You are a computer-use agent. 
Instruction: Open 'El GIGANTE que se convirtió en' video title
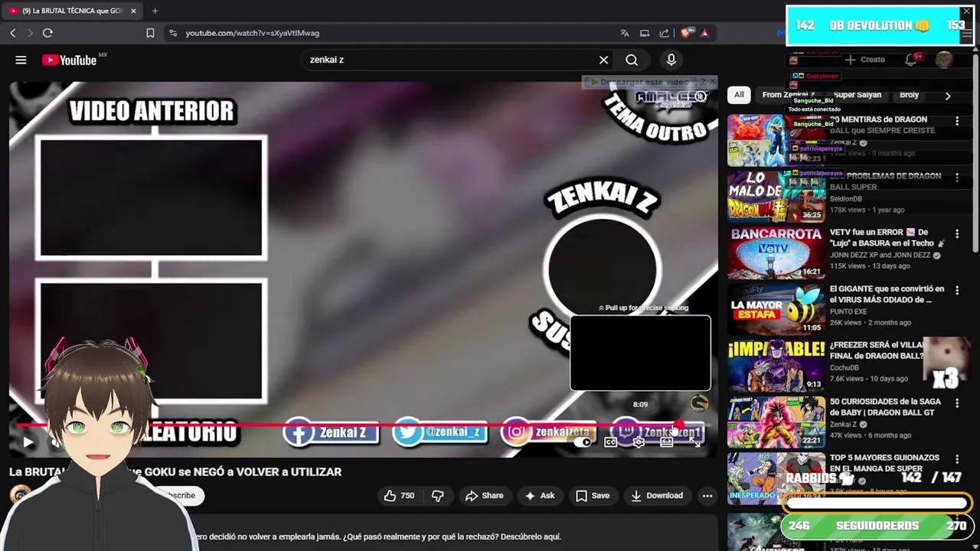tap(887, 295)
